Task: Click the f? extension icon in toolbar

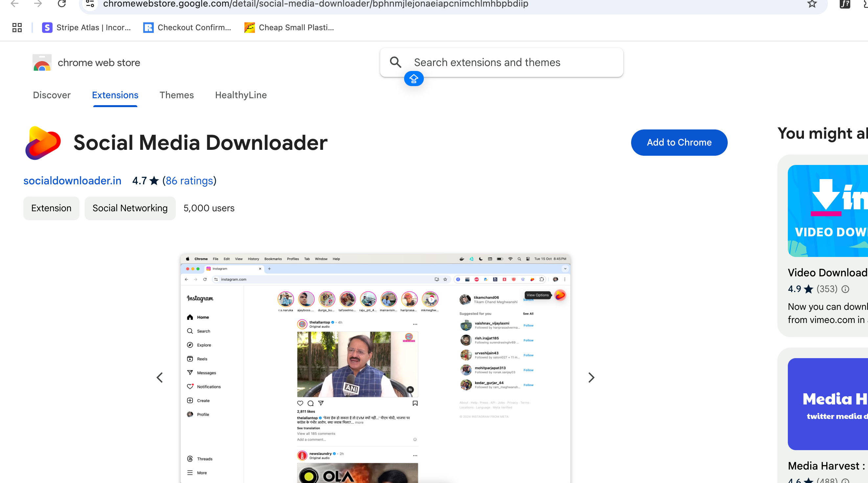Action: (x=845, y=4)
